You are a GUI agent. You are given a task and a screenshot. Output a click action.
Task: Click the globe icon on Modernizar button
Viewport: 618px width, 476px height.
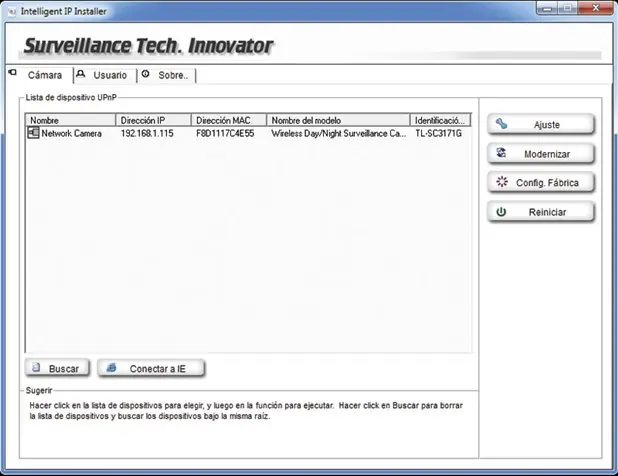[501, 153]
